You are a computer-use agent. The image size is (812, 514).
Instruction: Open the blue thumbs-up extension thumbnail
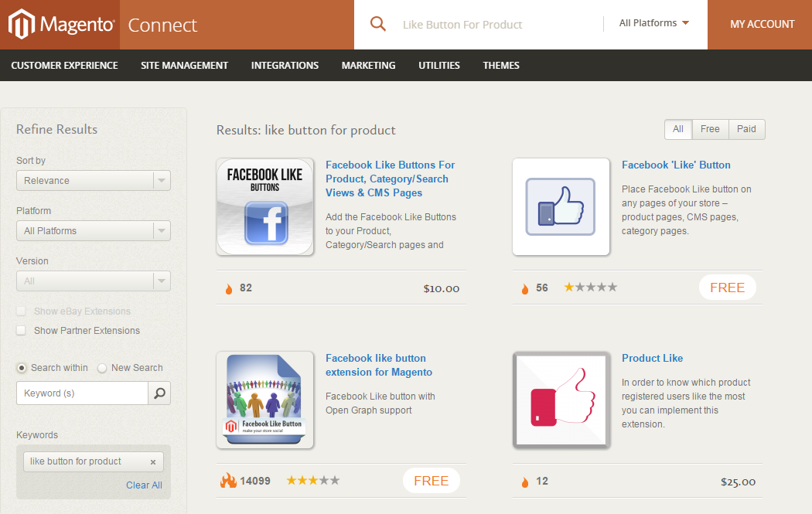coord(561,206)
